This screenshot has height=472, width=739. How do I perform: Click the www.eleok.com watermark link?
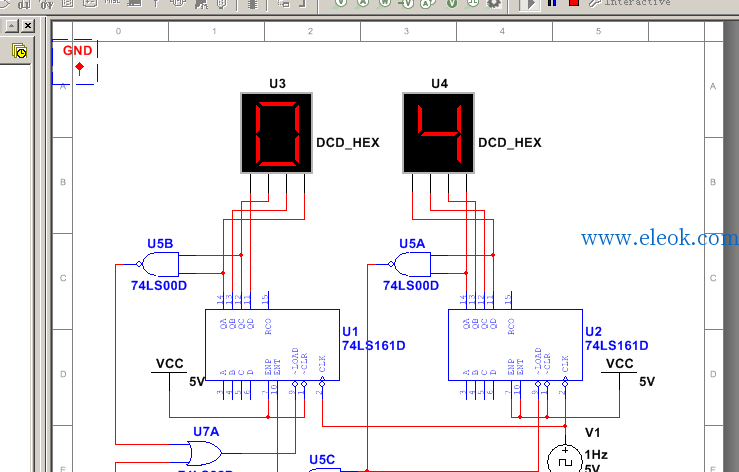point(659,238)
